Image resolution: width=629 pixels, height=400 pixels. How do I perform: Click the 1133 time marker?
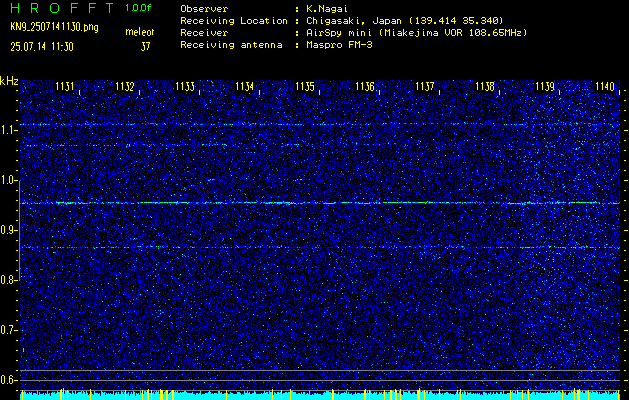(185, 87)
